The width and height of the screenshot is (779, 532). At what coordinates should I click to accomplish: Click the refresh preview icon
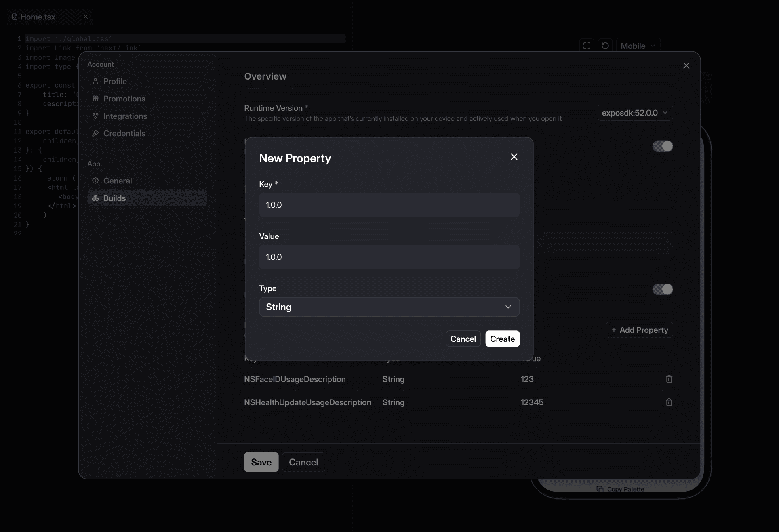[x=605, y=45]
